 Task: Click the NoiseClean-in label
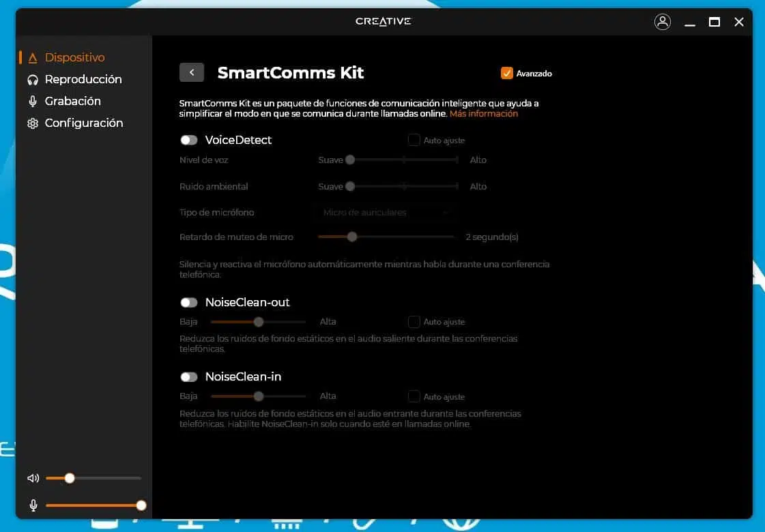243,376
